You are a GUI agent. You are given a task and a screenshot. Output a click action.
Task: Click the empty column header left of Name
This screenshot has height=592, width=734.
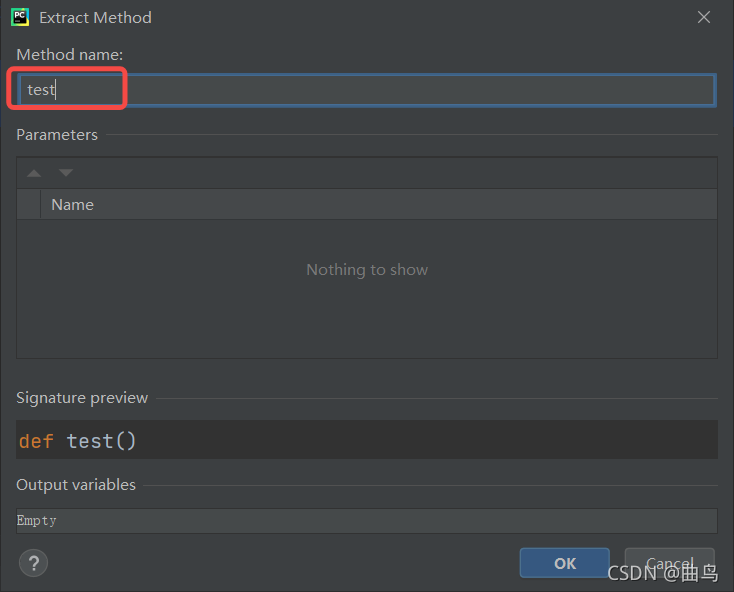tap(28, 204)
